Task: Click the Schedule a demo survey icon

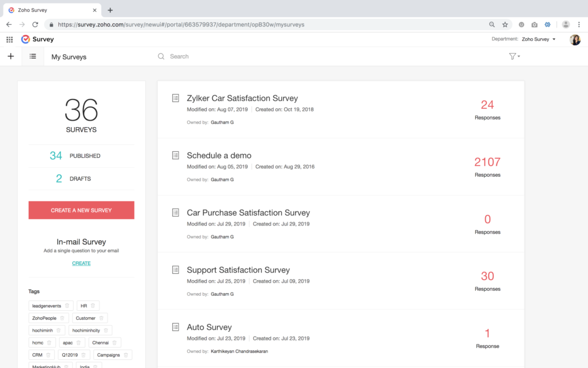Action: pos(175,155)
